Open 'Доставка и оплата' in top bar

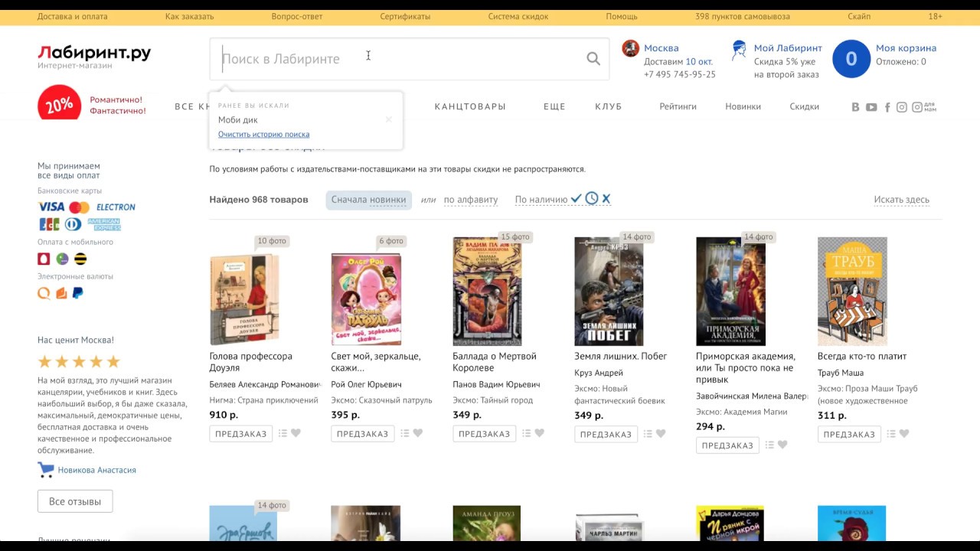tap(73, 16)
